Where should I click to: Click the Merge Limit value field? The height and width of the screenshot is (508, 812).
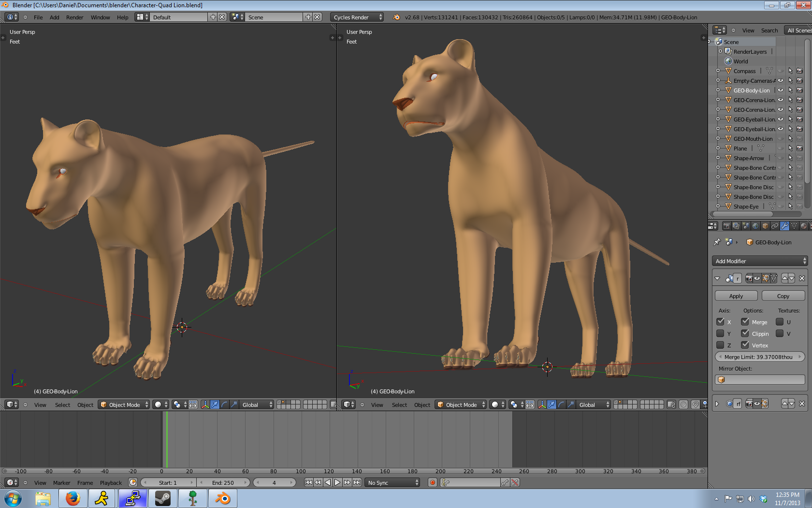click(x=760, y=357)
